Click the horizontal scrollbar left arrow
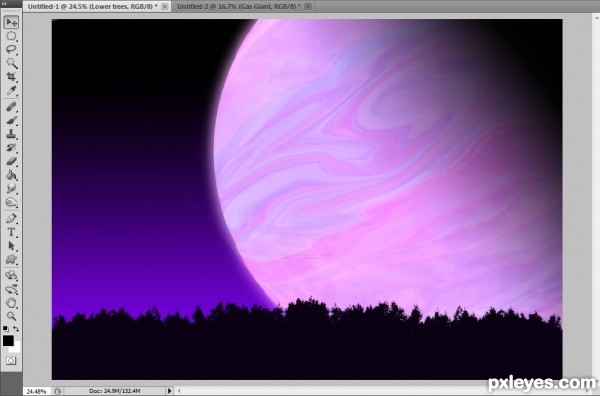 (179, 391)
